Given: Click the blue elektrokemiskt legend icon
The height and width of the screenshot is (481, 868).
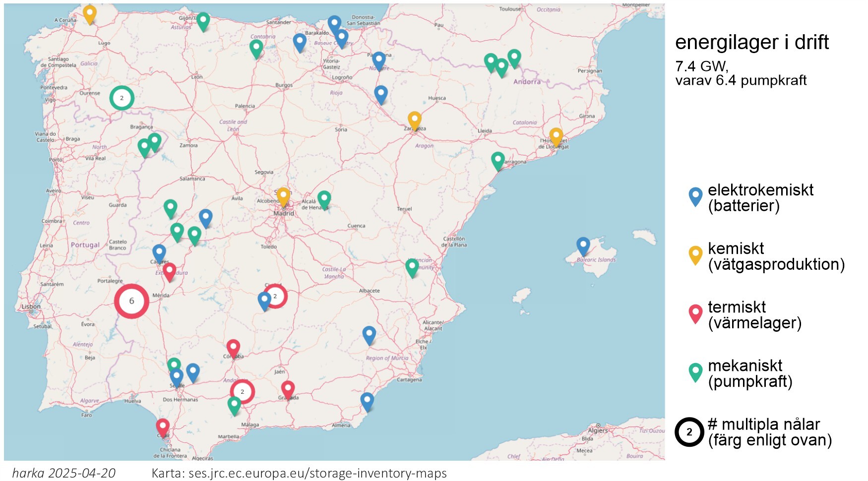Looking at the screenshot, I should pyautogui.click(x=695, y=196).
